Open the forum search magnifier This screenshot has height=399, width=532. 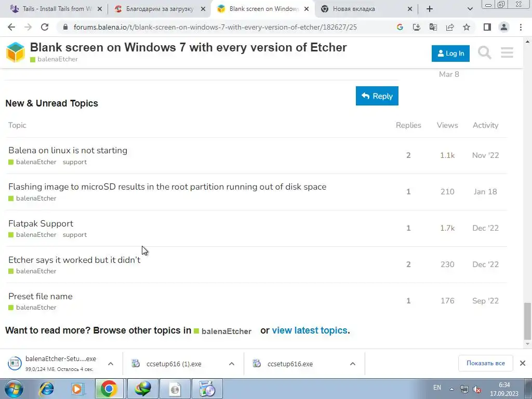point(485,52)
